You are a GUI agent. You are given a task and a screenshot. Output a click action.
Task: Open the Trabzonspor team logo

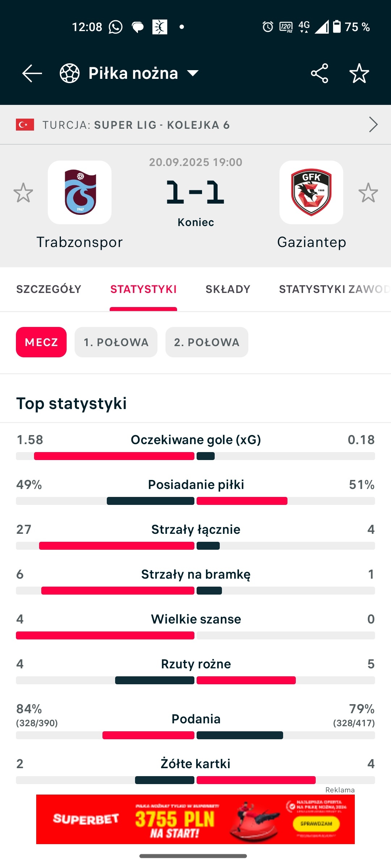point(80,192)
